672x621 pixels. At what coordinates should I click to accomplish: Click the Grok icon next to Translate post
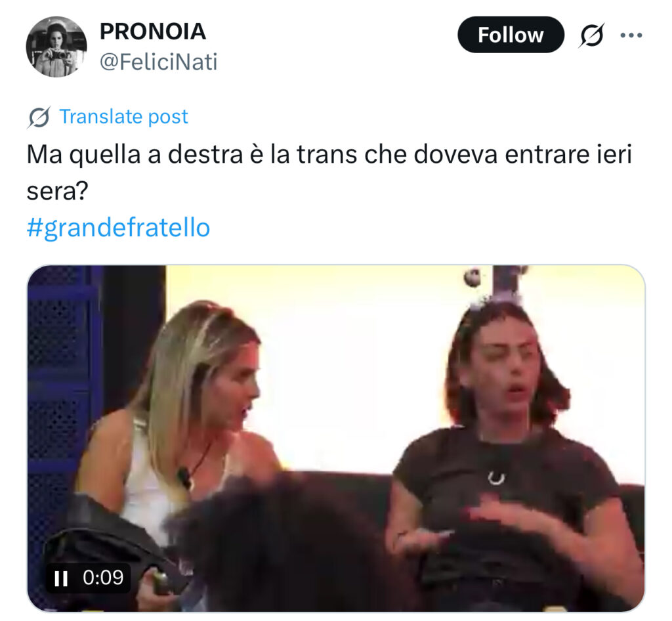pos(39,117)
